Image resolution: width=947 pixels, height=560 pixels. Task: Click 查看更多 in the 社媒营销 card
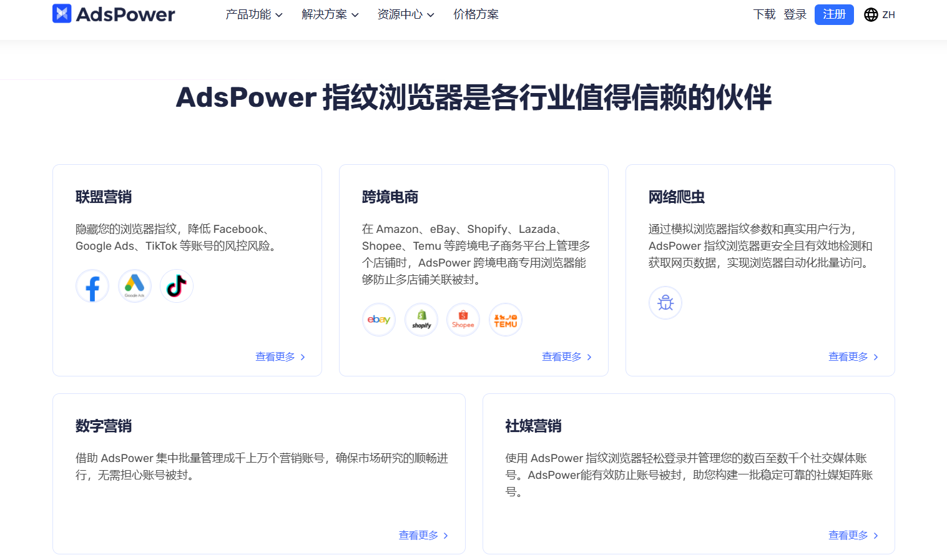(853, 535)
